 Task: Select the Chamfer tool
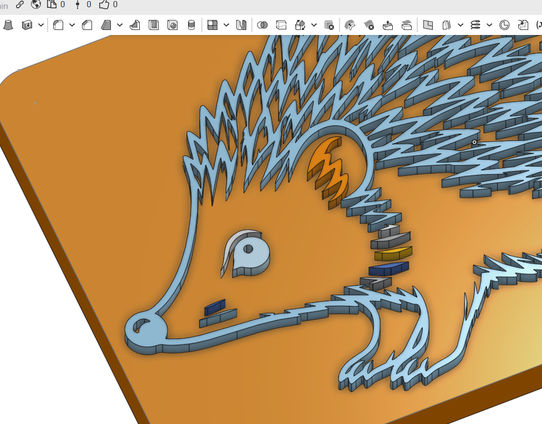(87, 25)
